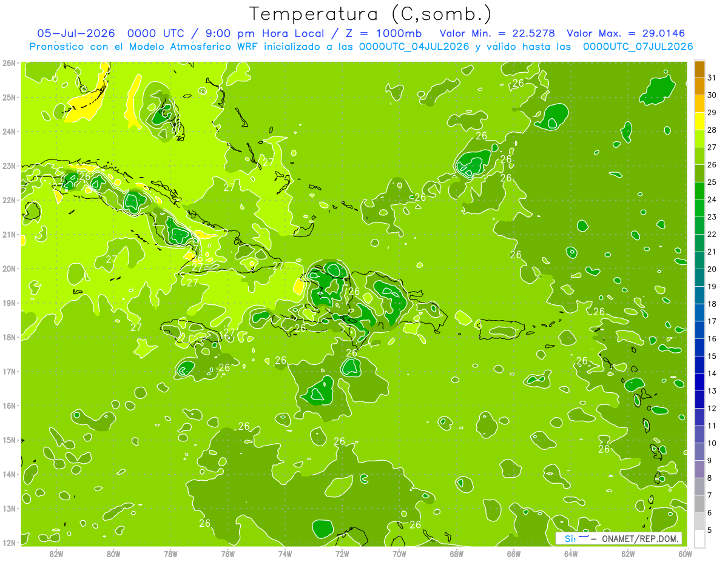This screenshot has width=728, height=562.
Task: Click the '64W' longitude axis label
Action: click(570, 554)
